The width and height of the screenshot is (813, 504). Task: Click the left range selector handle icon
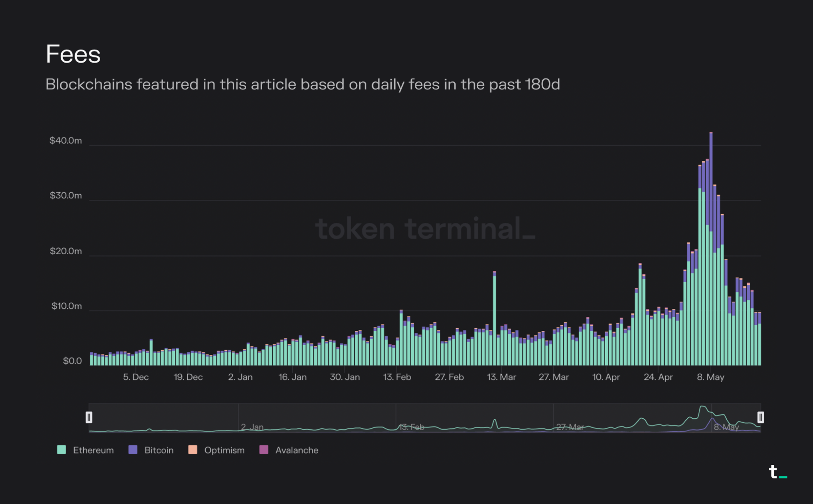[90, 418]
